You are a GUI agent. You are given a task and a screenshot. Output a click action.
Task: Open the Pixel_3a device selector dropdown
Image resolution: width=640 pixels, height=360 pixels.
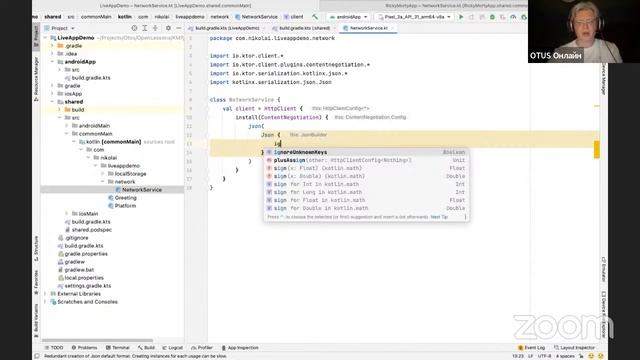[x=414, y=17]
